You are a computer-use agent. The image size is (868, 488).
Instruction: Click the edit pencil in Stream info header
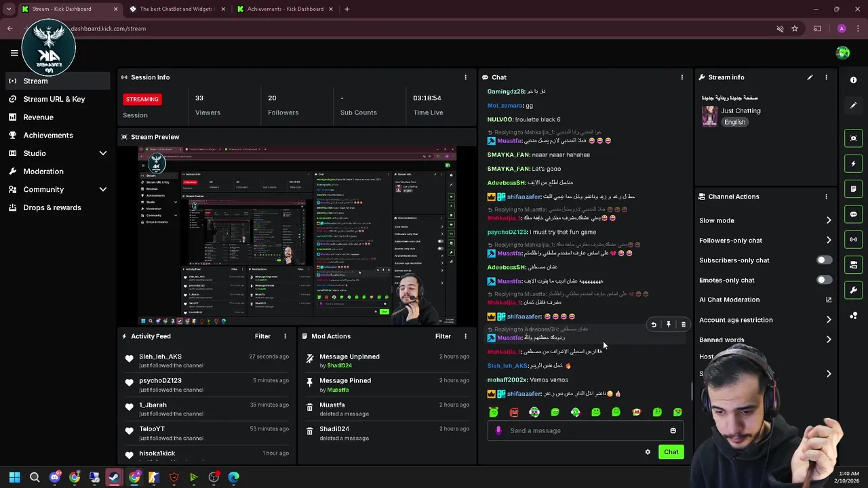click(x=810, y=77)
